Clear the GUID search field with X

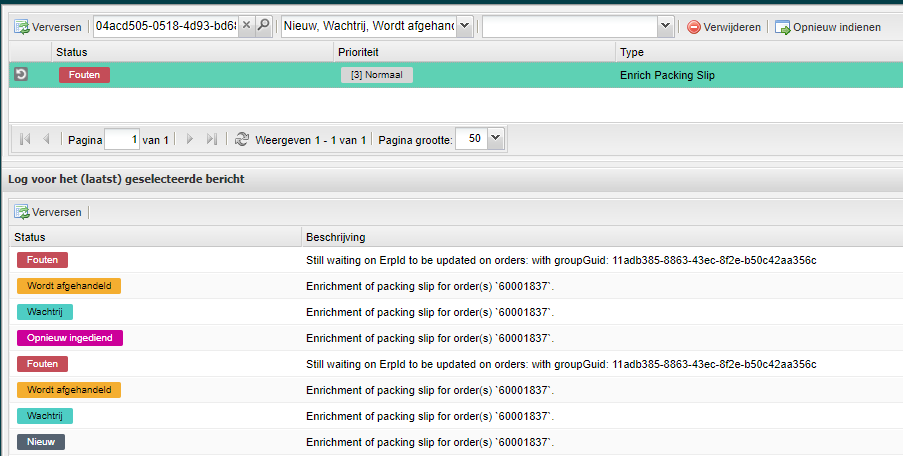coord(246,27)
